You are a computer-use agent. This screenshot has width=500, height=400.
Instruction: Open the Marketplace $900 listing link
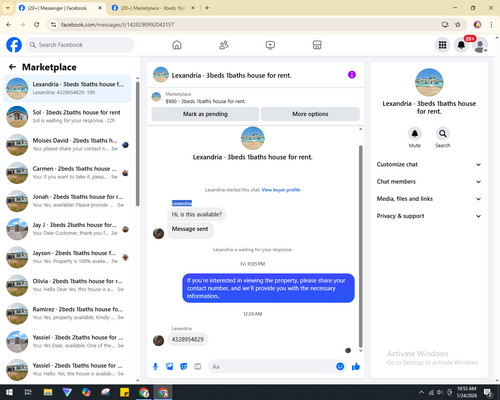coord(206,101)
